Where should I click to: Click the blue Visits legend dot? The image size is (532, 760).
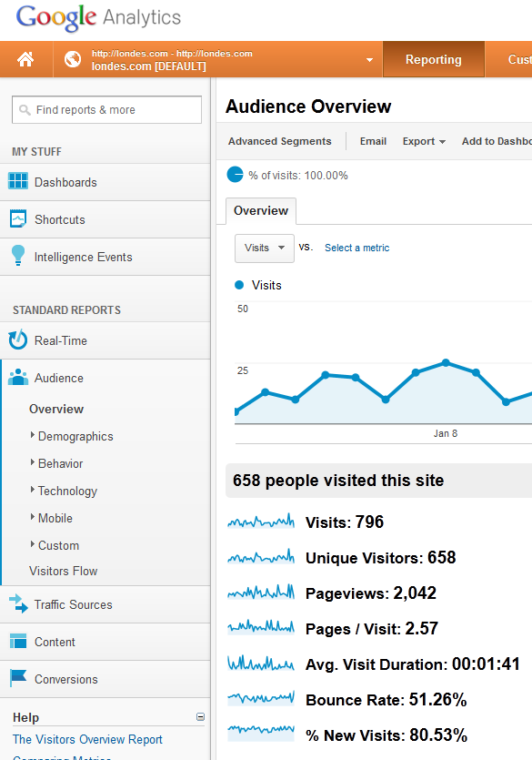pyautogui.click(x=239, y=285)
